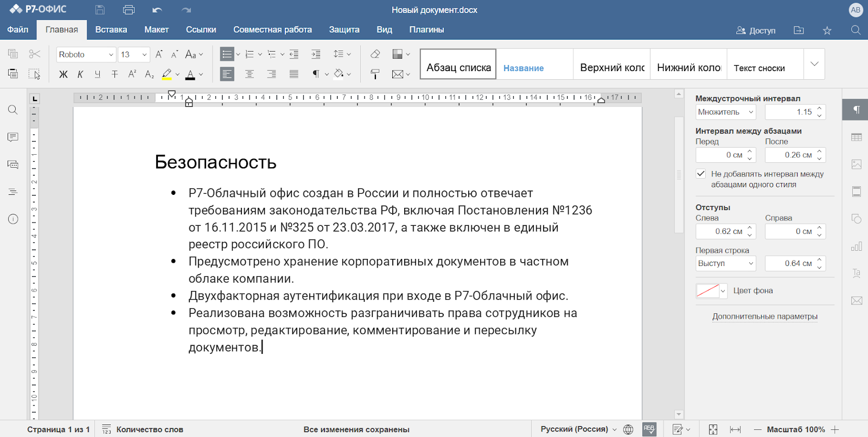Save the document with the floppy disk icon
Viewport: 868px width, 437px height.
click(100, 10)
